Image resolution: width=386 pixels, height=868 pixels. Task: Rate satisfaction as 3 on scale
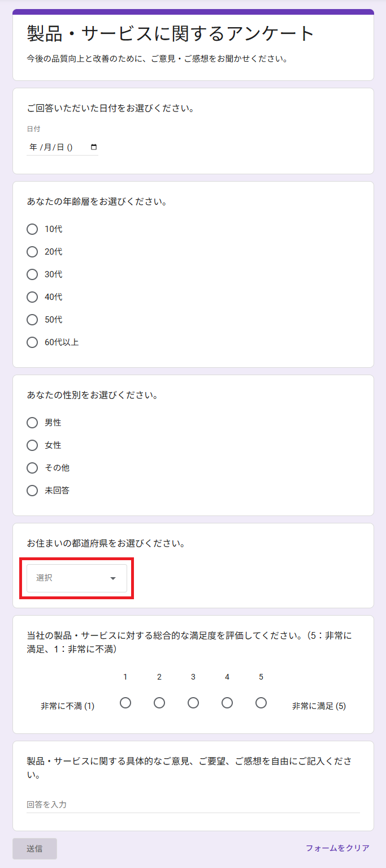point(193,703)
